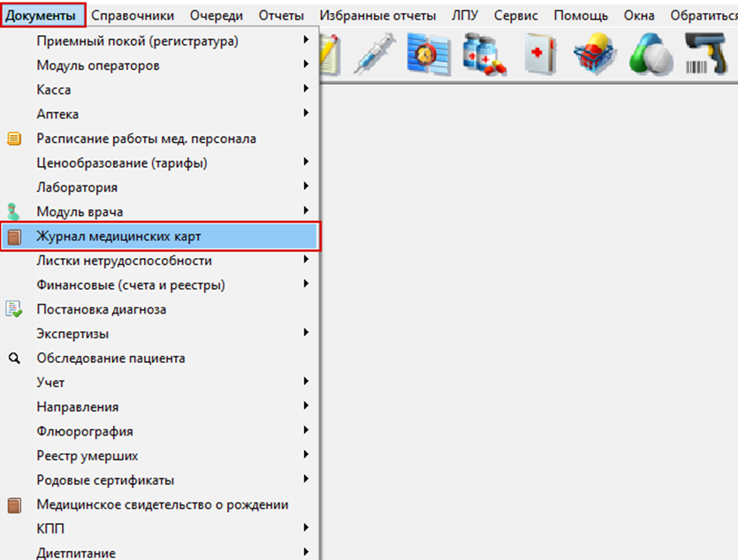738x560 pixels.
Task: Click the book icon beside Медицинское свидетельство
Action: coord(14,505)
